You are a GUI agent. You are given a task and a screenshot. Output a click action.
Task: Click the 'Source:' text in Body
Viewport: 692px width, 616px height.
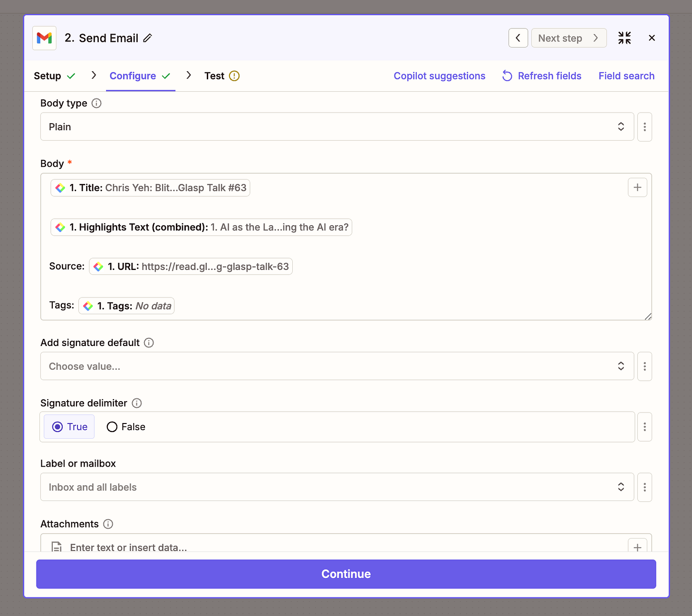pos(67,266)
